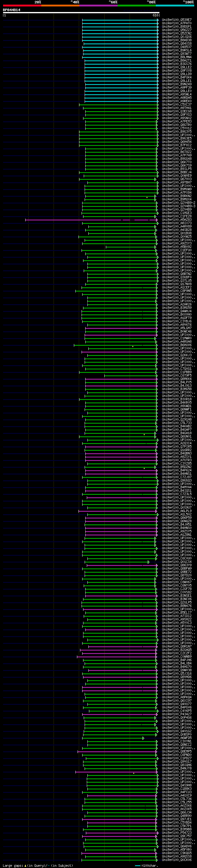Click the UniRef100_B9DGP1 label

[177, 26]
